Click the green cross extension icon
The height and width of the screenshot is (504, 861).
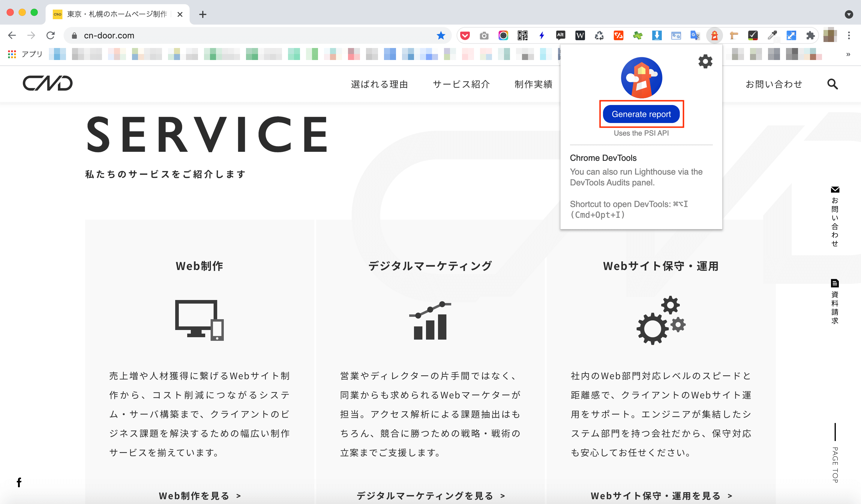(x=637, y=35)
